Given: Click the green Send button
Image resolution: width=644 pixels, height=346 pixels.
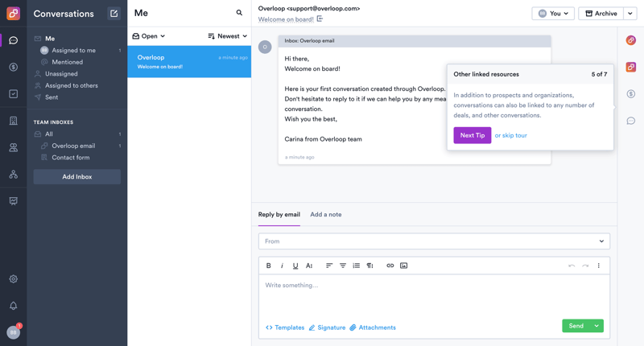Looking at the screenshot, I should pyautogui.click(x=576, y=326).
